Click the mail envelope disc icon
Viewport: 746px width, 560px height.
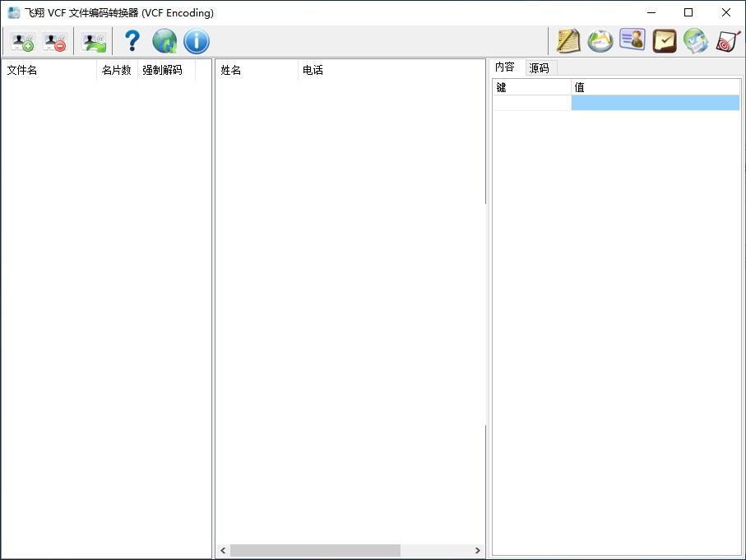click(x=600, y=41)
